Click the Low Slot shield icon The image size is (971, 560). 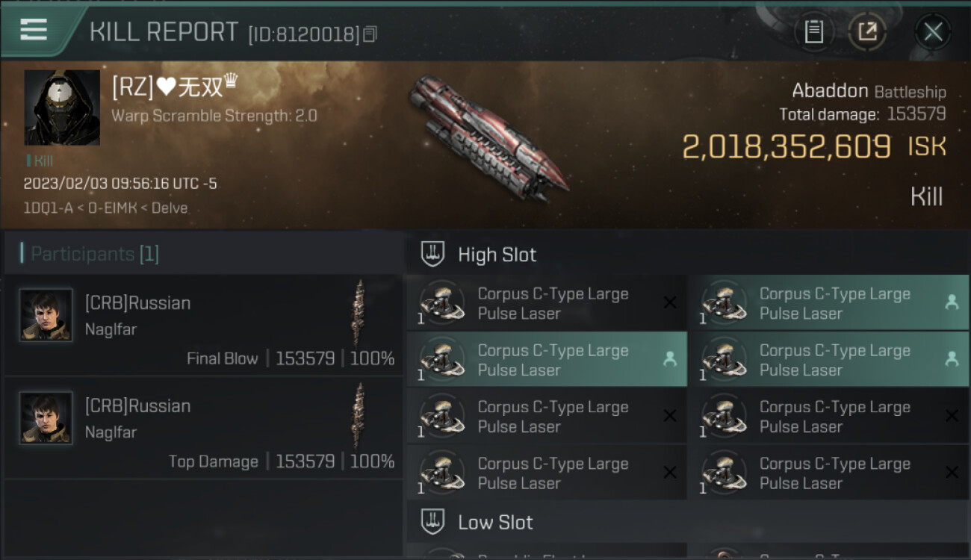(x=432, y=522)
